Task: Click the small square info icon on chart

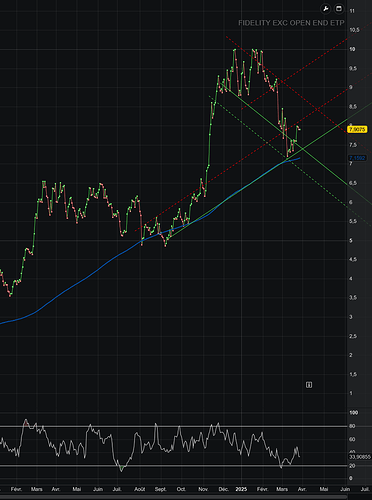Action: (309, 385)
